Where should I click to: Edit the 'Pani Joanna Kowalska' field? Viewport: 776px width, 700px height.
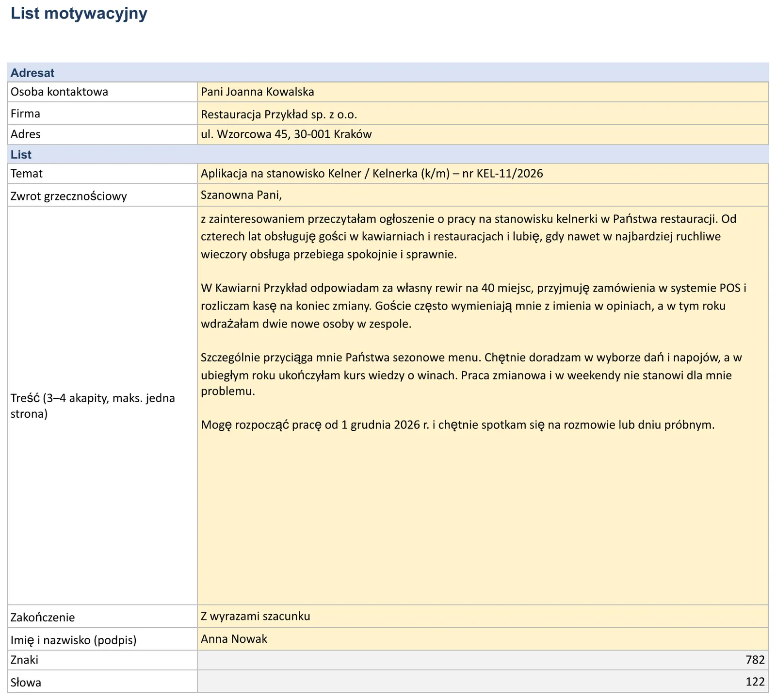483,92
